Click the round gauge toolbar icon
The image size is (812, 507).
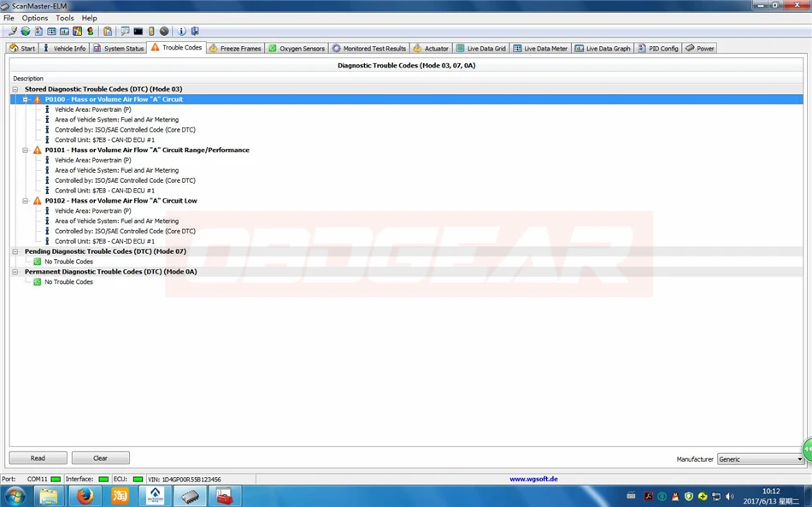(164, 32)
